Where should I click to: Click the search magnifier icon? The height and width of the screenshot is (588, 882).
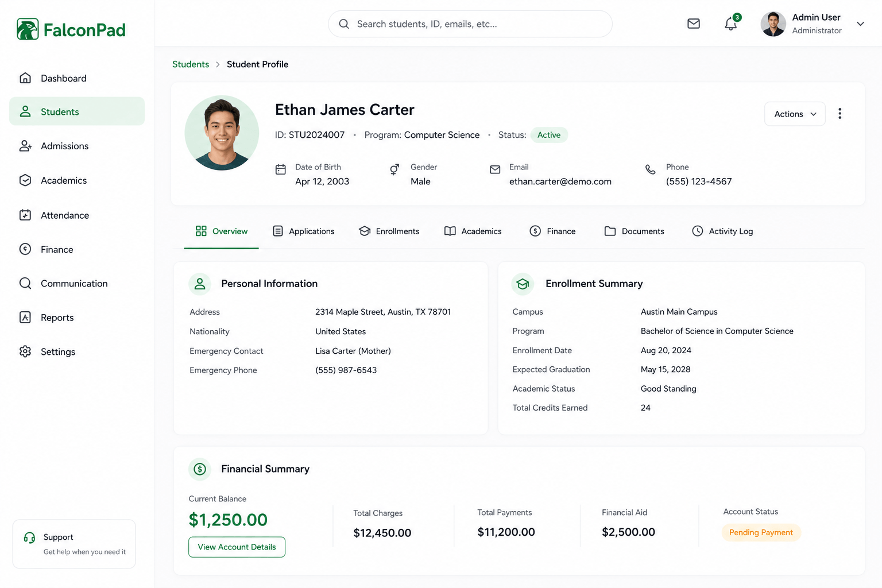[x=344, y=24]
